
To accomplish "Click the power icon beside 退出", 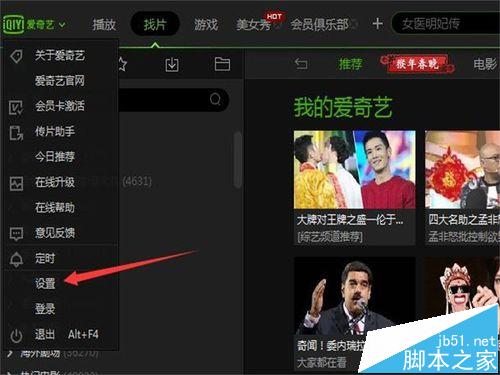I will [16, 336].
